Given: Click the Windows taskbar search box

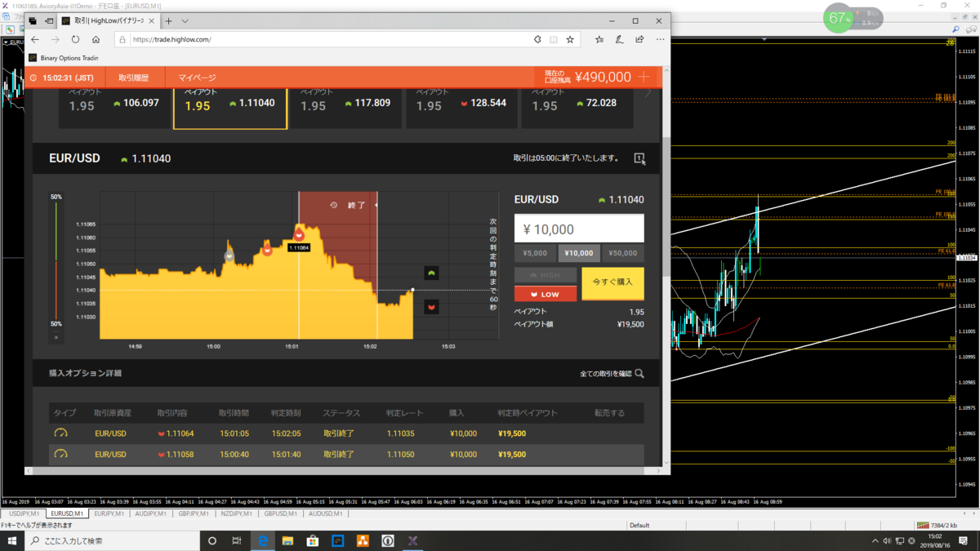Looking at the screenshot, I should pos(113,540).
